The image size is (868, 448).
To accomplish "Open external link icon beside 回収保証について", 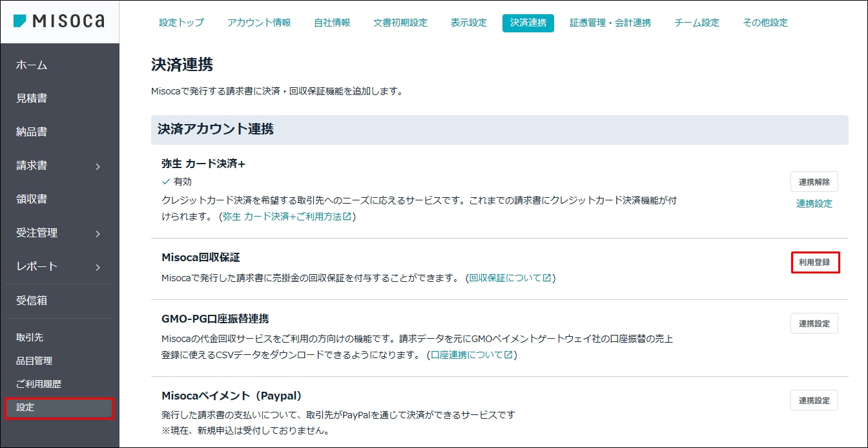I will pos(547,278).
